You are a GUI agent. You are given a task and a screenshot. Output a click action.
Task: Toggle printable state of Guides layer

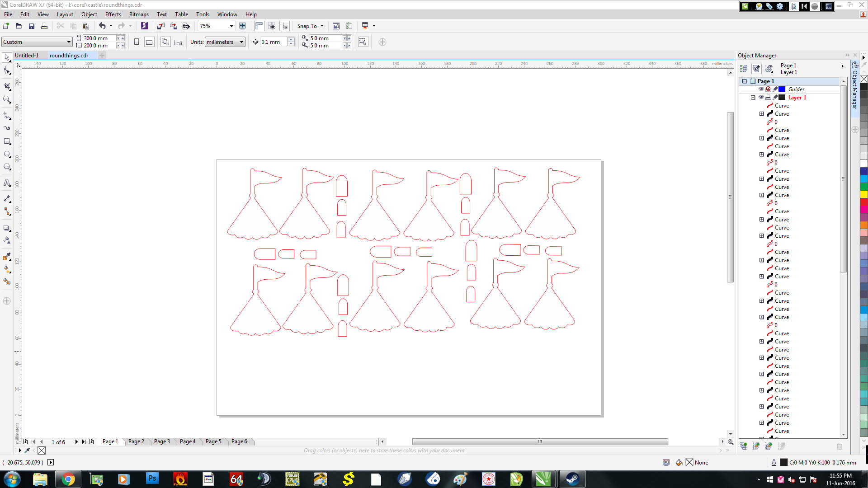coord(768,89)
